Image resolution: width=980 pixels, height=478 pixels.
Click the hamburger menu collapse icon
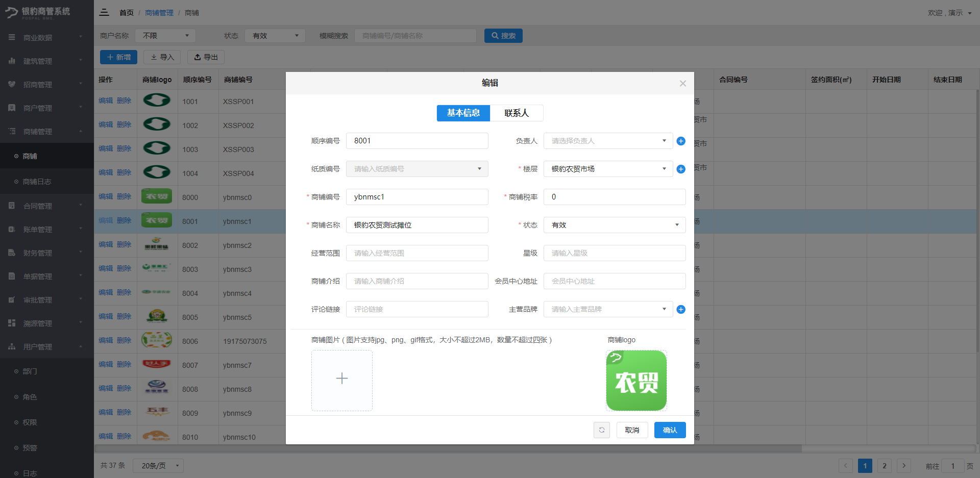point(104,12)
